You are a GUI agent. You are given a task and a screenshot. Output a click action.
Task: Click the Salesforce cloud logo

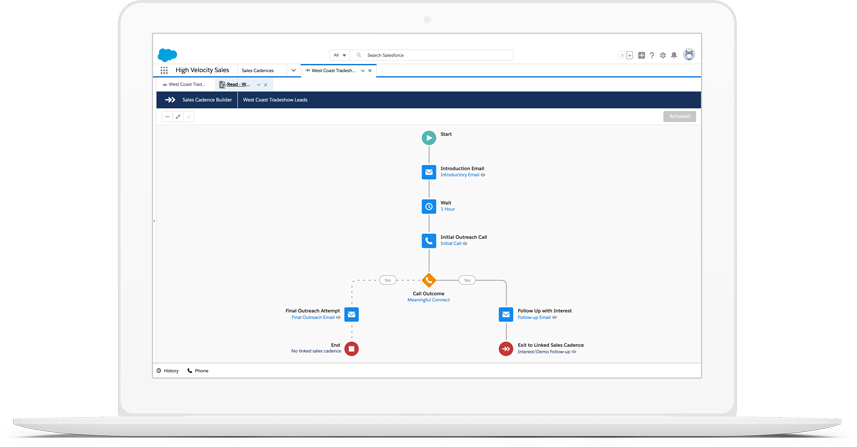pos(167,55)
